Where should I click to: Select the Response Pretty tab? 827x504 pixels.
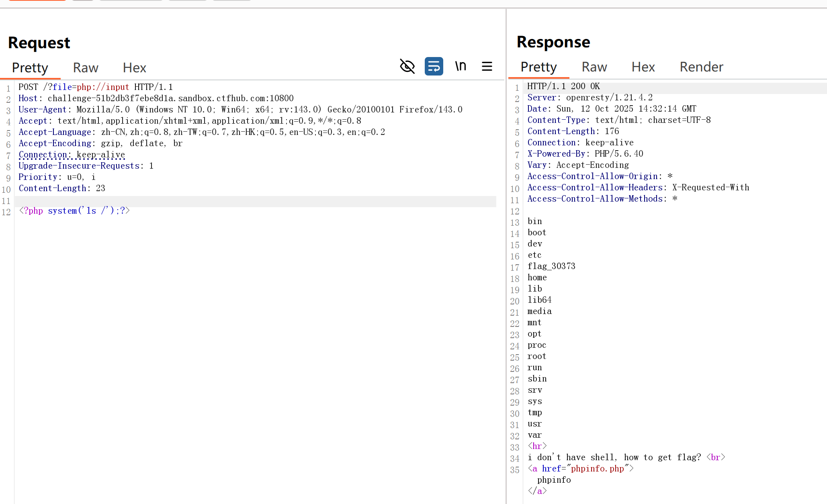click(x=538, y=67)
